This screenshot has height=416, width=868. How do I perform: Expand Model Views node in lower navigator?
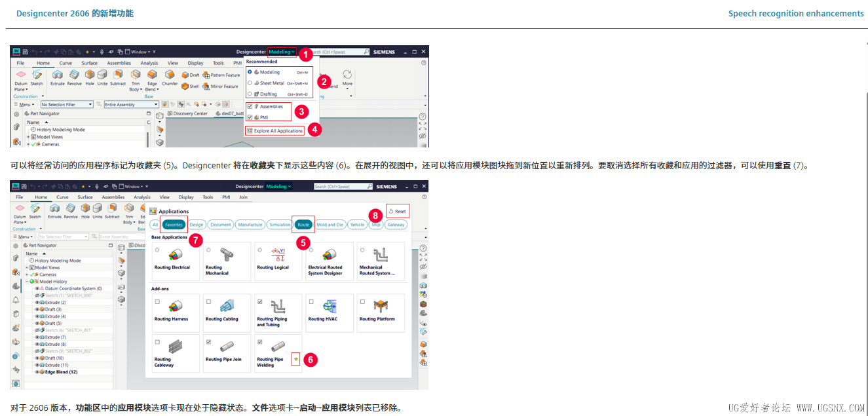pos(28,267)
